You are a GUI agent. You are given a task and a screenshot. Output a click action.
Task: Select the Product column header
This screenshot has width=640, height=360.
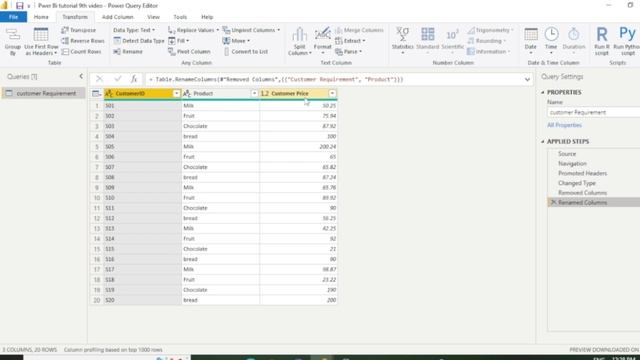(203, 93)
